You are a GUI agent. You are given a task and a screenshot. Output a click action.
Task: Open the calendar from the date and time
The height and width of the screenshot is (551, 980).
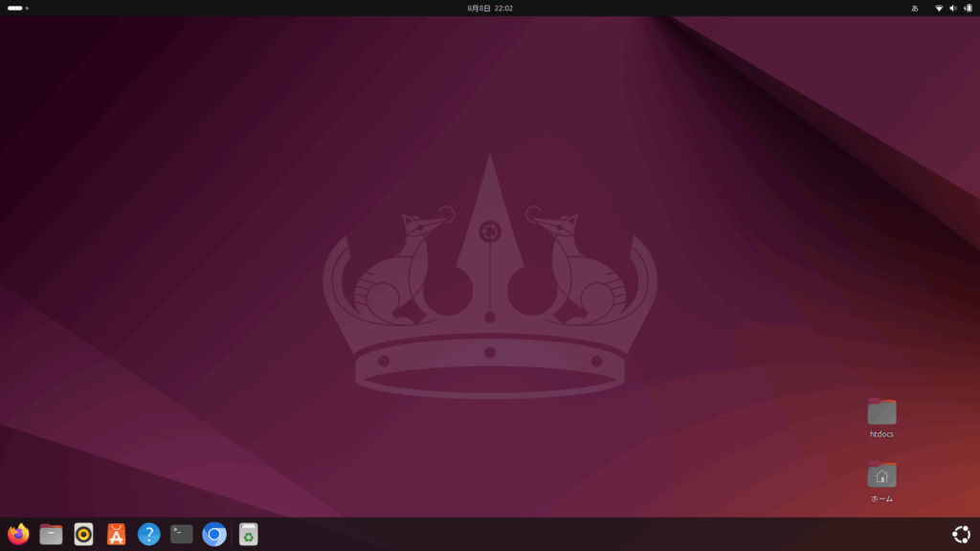(x=490, y=8)
